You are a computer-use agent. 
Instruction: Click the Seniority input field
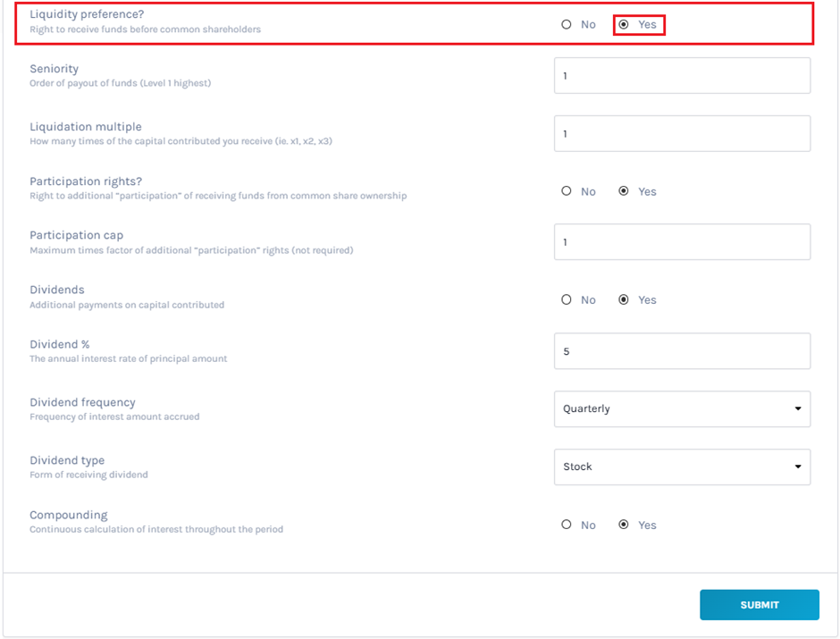tap(682, 76)
